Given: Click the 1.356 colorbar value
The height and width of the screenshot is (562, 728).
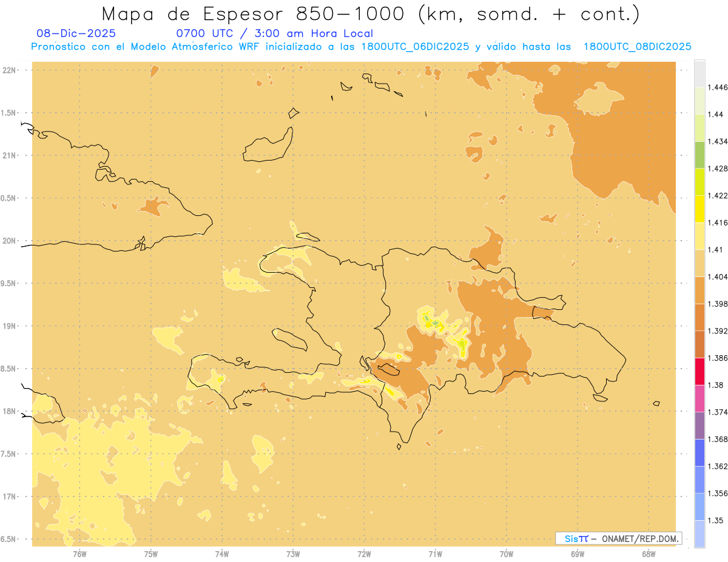Looking at the screenshot, I should point(718,493).
